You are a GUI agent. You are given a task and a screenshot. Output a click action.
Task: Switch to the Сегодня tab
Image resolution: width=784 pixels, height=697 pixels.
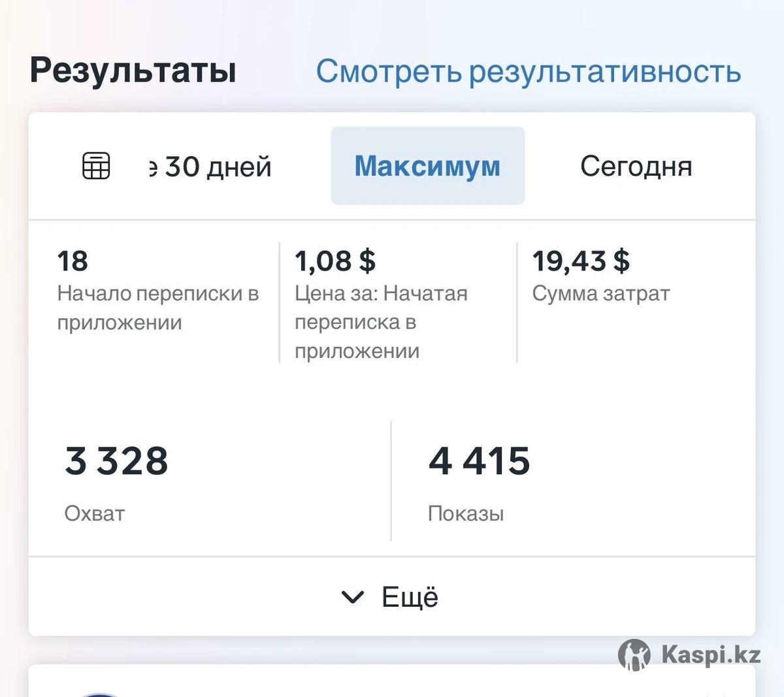pos(636,167)
